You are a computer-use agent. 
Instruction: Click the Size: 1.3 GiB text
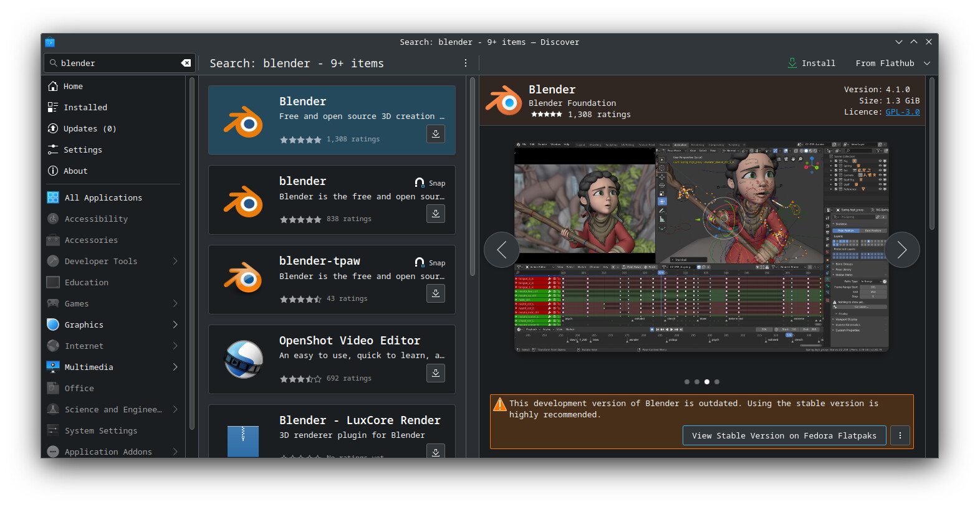(x=890, y=101)
